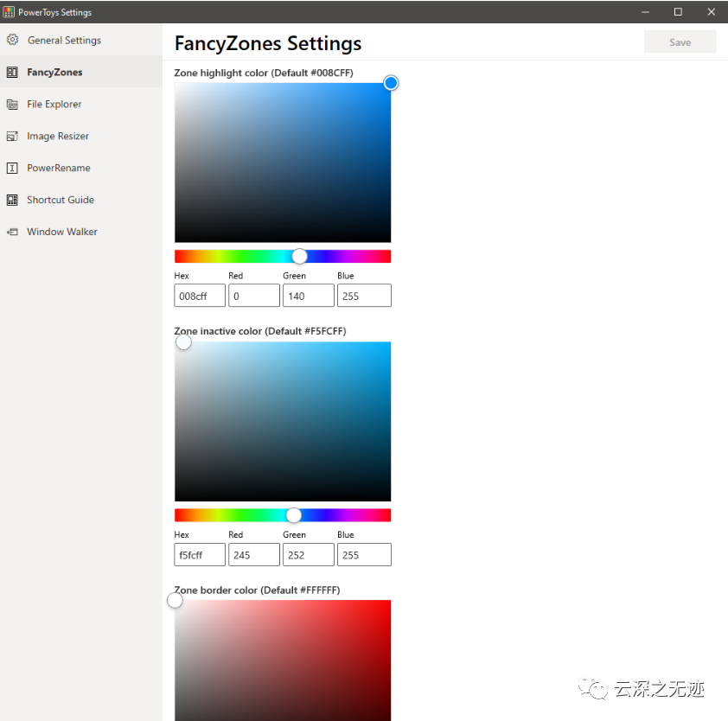Close the PowerToys Settings window
Screen dimensions: 728x721
click(x=711, y=12)
